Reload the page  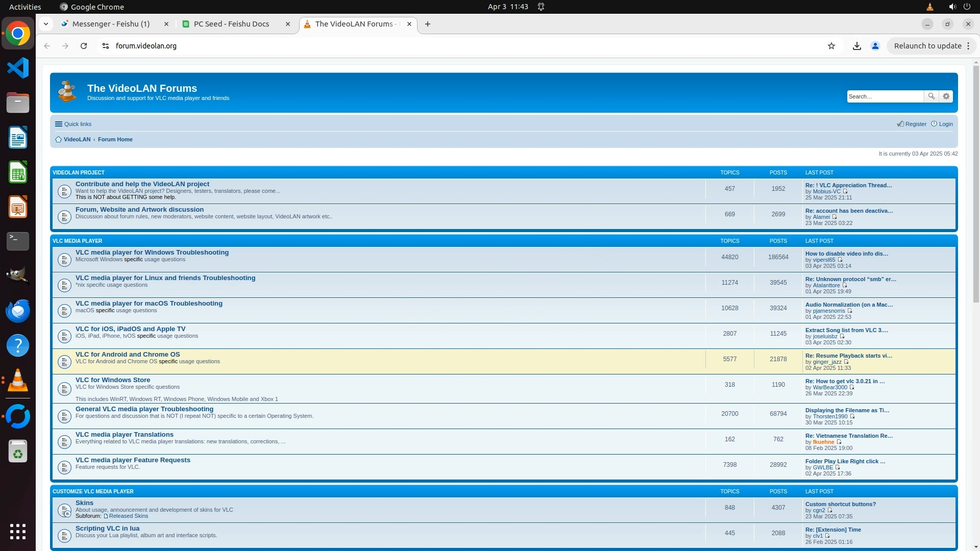[x=84, y=46]
